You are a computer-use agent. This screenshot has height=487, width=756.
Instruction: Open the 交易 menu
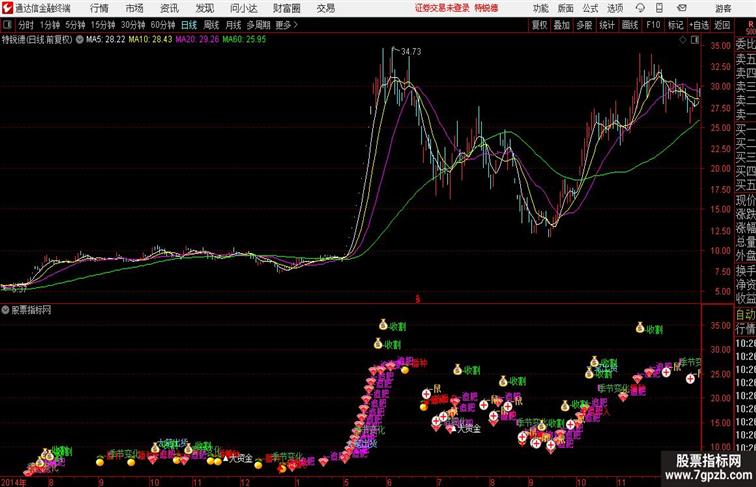pos(325,8)
